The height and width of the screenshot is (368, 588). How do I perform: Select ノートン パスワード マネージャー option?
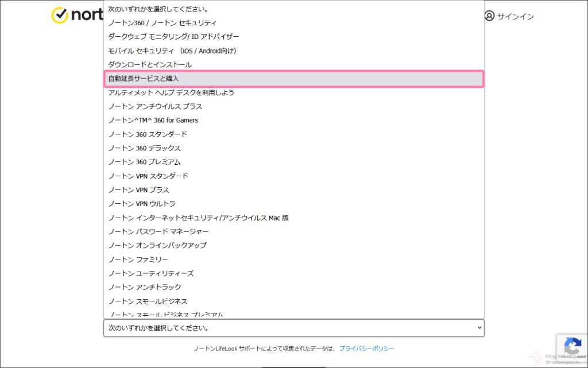tap(158, 231)
